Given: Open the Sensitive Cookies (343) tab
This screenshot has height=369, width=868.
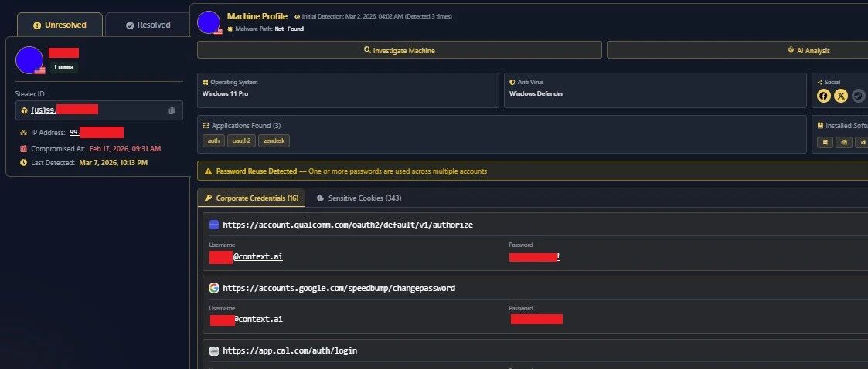Looking at the screenshot, I should [x=359, y=198].
